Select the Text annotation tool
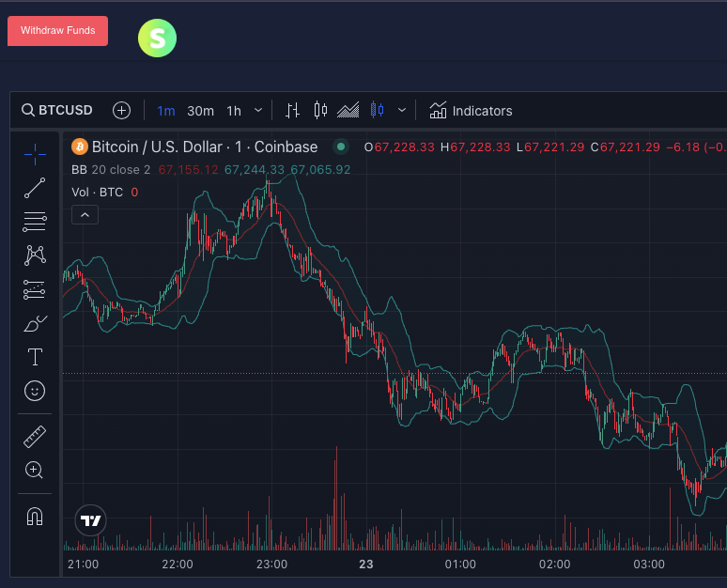The width and height of the screenshot is (727, 588). point(35,357)
